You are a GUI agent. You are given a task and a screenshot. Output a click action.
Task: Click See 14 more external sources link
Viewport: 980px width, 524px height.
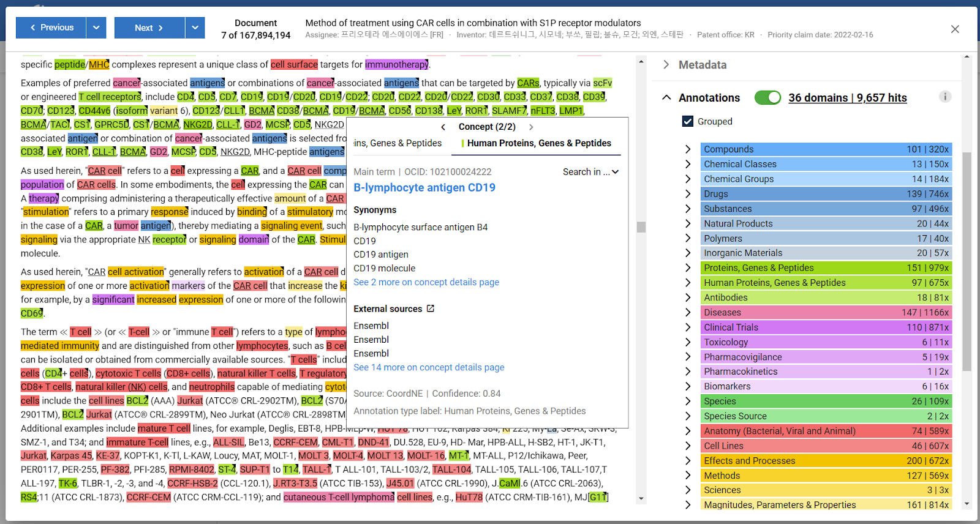[x=429, y=367]
